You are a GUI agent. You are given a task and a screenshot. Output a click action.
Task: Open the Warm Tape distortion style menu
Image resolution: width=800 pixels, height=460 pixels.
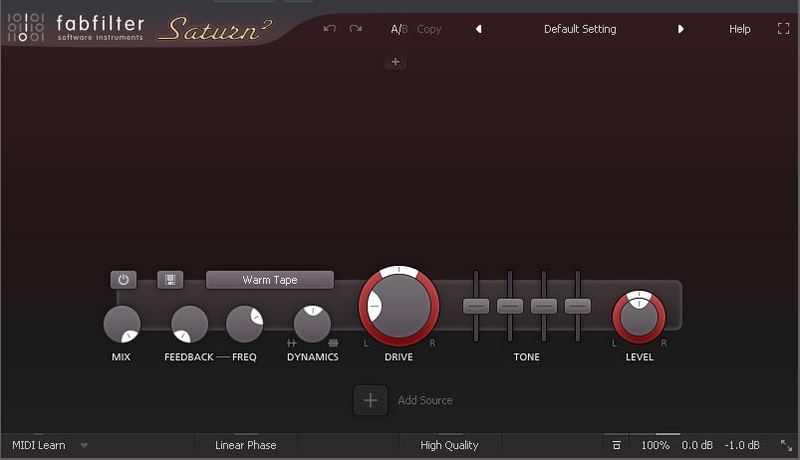(270, 280)
